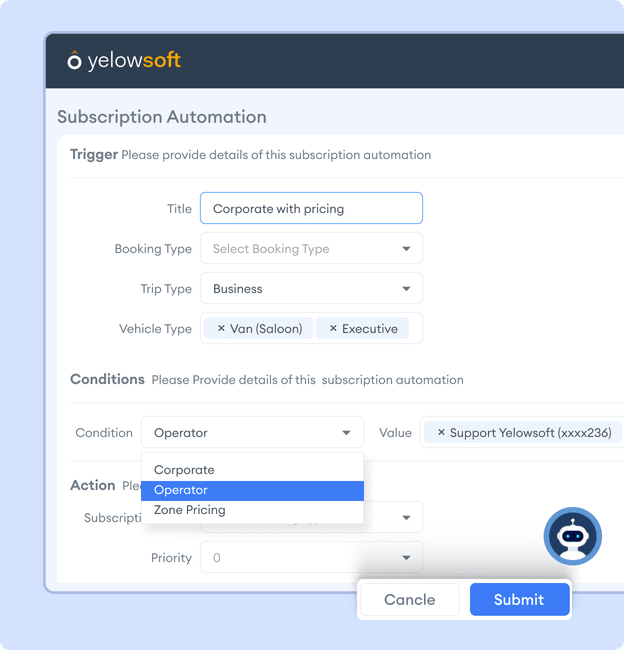Collapse the Condition Operator dropdown

coord(346,433)
